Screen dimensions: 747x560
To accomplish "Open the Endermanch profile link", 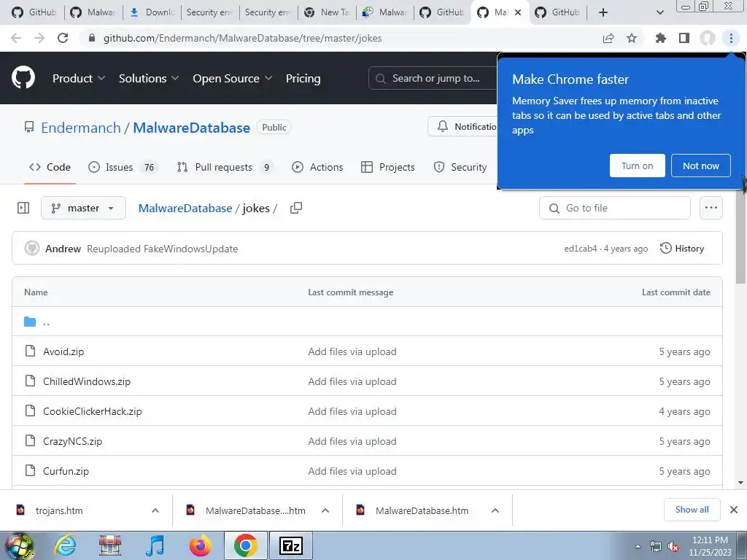I will pos(81,128).
